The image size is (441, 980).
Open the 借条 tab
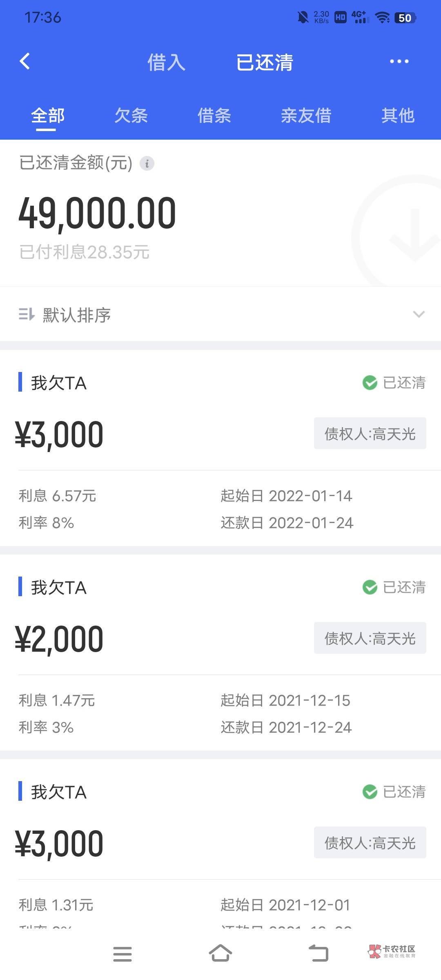214,116
